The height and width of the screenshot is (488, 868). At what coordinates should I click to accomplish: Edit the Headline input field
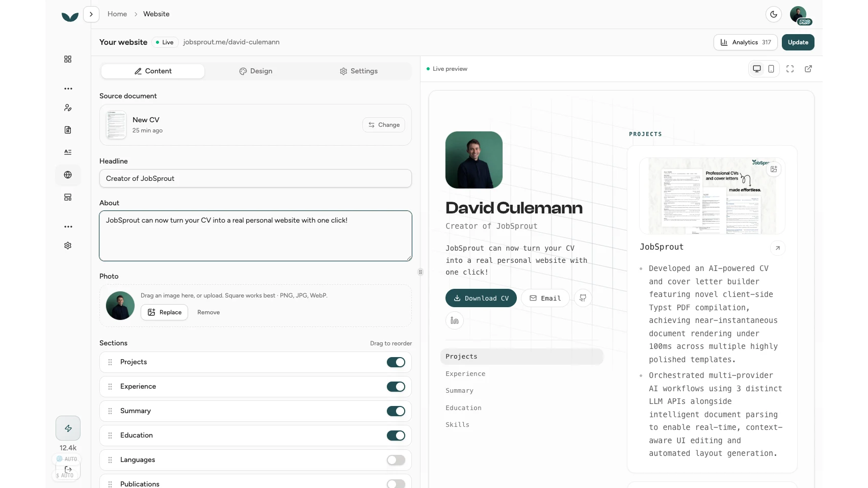(x=255, y=178)
